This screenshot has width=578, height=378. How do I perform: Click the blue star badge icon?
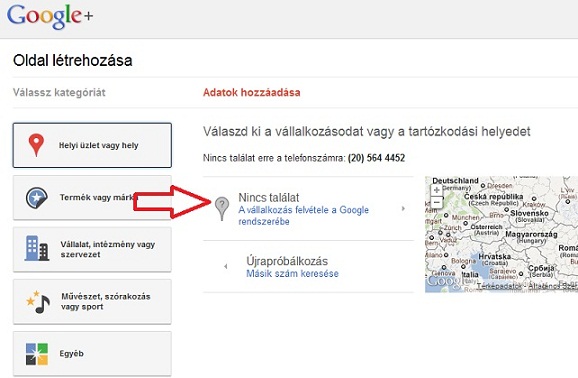pos(36,198)
